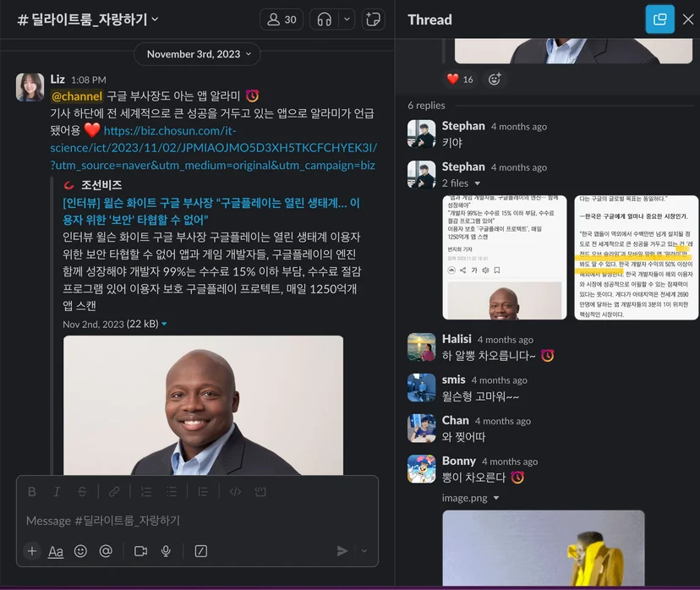This screenshot has width=700, height=590.
Task: Toggle bold formatting in composer
Action: pos(31,492)
